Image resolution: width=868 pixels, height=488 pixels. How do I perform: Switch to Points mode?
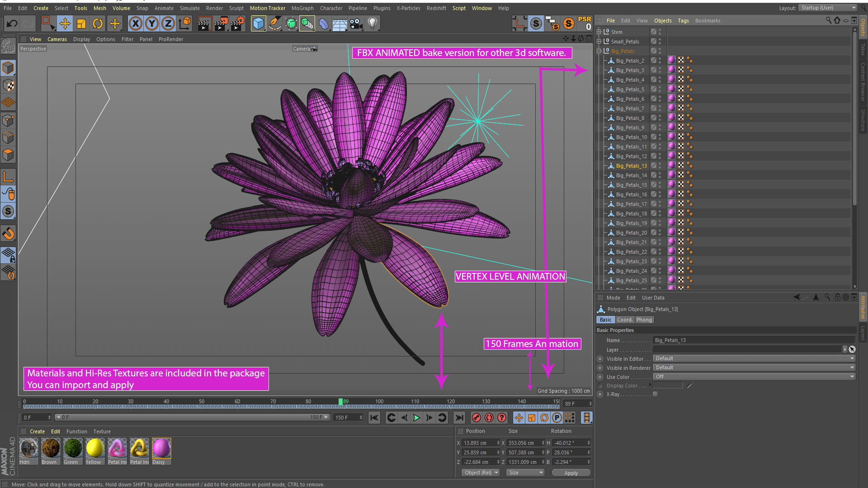tap(8, 120)
